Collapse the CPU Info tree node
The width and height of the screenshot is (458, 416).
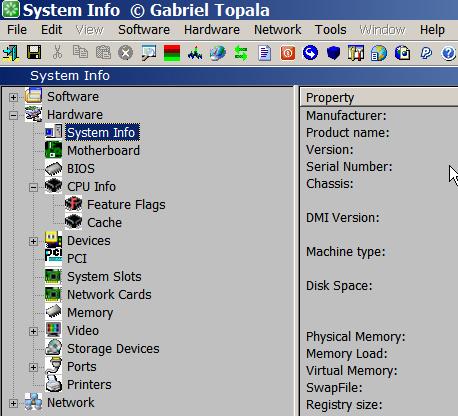[33, 187]
